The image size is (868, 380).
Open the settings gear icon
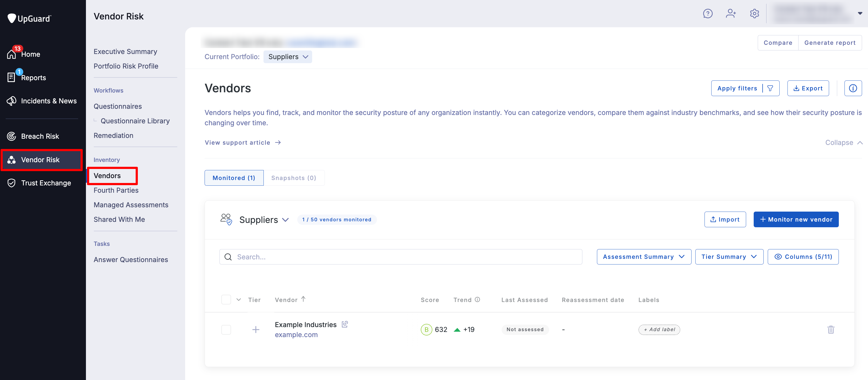click(754, 13)
